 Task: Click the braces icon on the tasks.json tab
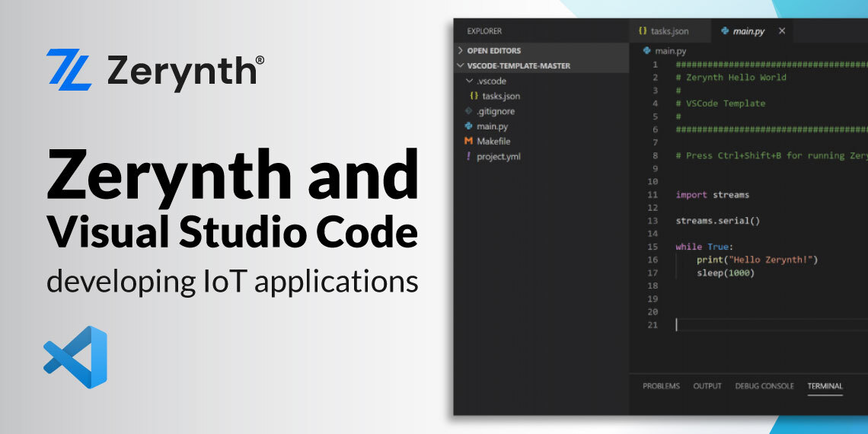[643, 31]
